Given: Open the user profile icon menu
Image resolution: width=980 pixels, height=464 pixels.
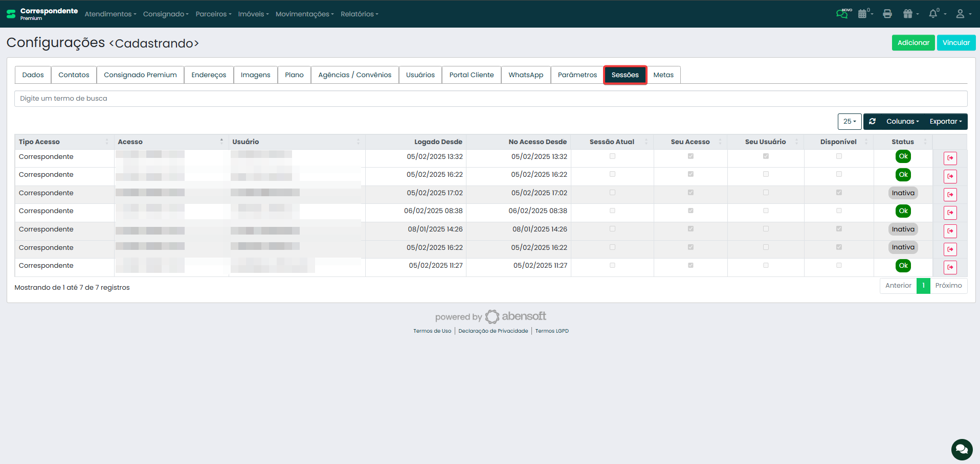Looking at the screenshot, I should (961, 14).
